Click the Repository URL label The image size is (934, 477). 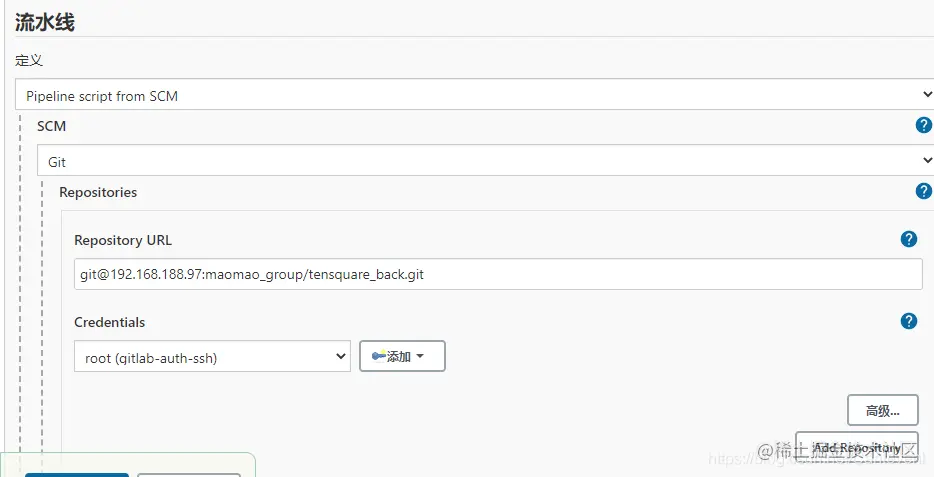point(123,241)
